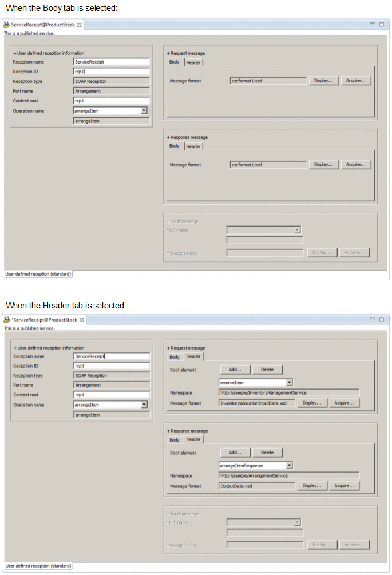Image resolution: width=392 pixels, height=575 pixels.
Task: Focus Context root field in Header-tab example
Action: (x=112, y=395)
